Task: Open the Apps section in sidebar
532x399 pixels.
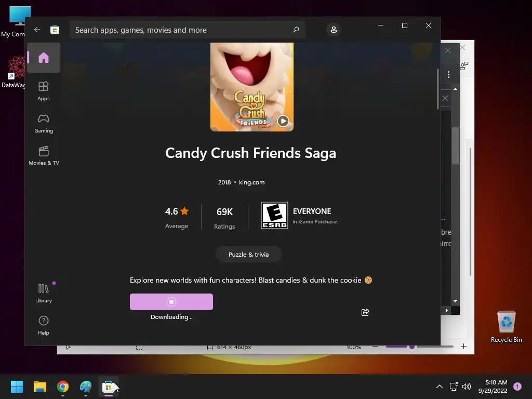Action: click(44, 91)
